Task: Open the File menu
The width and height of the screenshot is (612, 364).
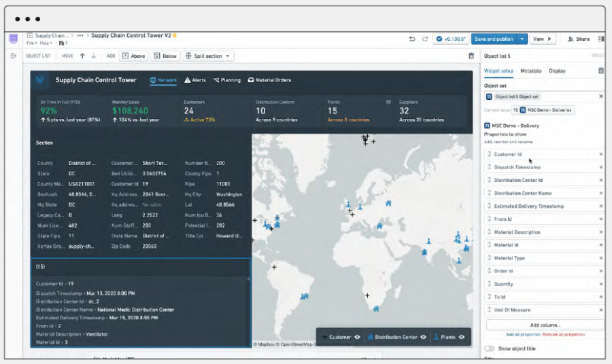Action: pos(31,43)
